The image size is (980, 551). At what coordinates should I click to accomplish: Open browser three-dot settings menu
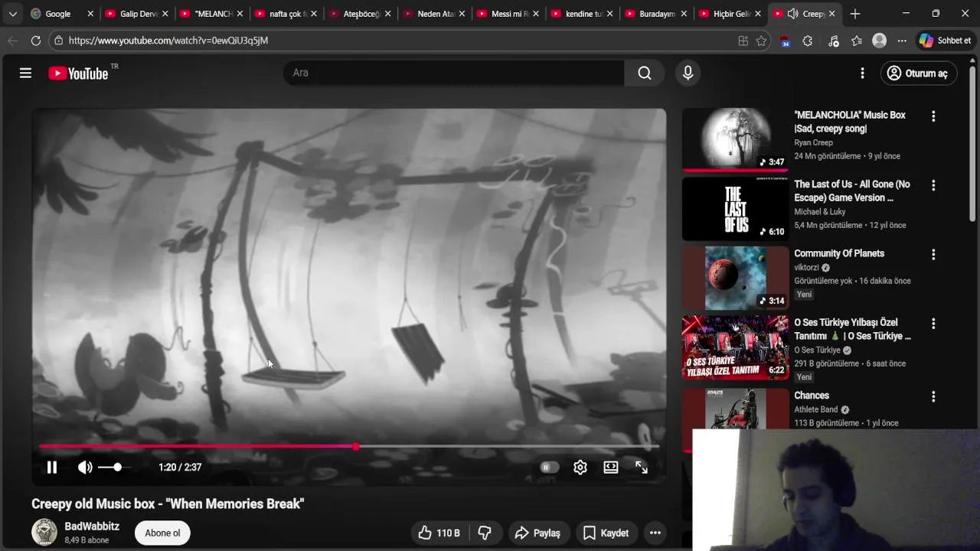[x=902, y=41]
